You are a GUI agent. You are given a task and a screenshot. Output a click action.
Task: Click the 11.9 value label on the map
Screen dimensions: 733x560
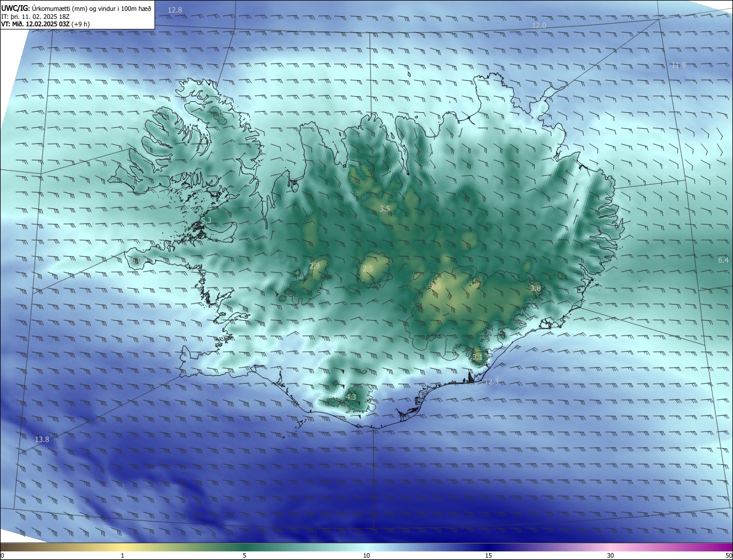678,65
